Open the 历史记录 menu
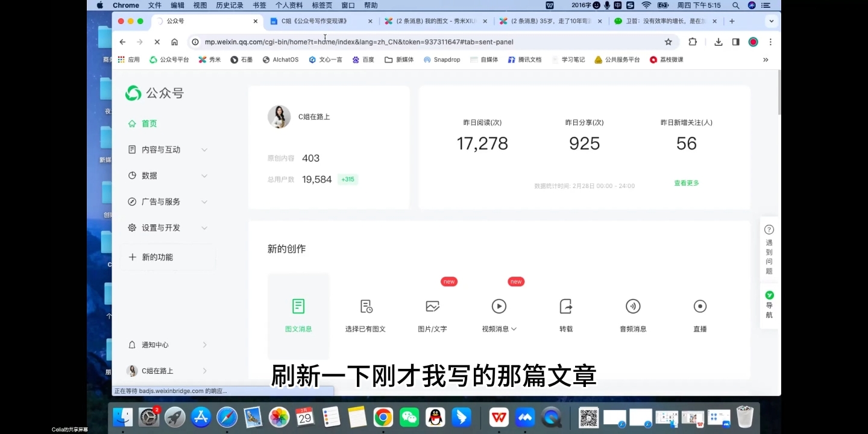The image size is (868, 434). click(228, 5)
